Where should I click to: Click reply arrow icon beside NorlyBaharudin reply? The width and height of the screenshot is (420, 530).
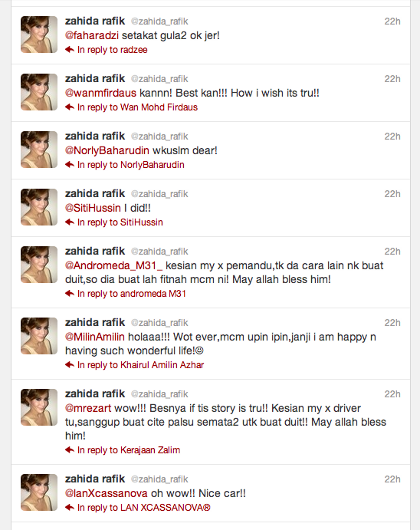pyautogui.click(x=70, y=165)
